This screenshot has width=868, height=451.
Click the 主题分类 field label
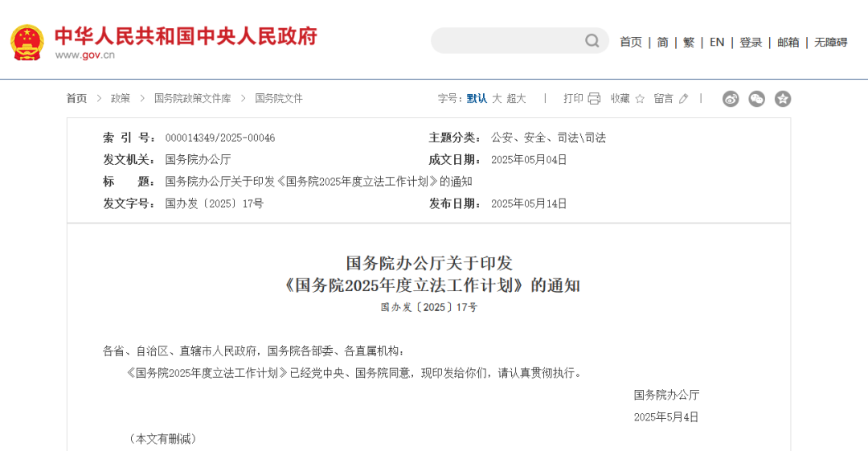click(455, 138)
